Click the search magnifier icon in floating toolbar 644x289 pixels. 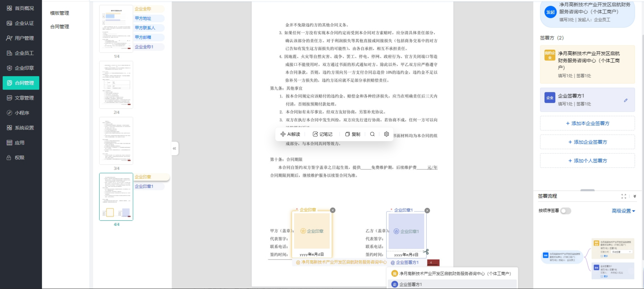(x=372, y=134)
